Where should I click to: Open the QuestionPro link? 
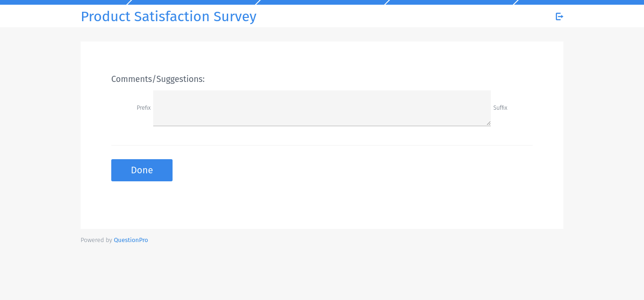[131, 240]
